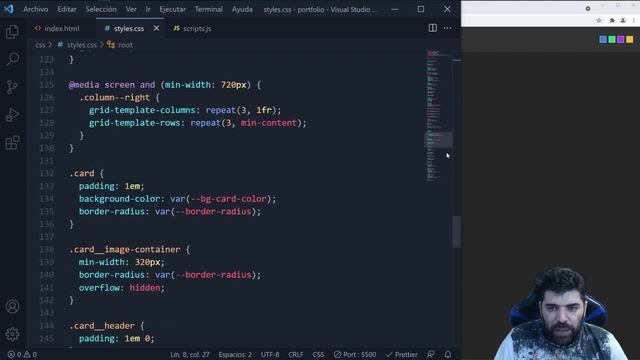Screen dimensions: 640x360
Task: Click the code minimap
Action: point(438,116)
